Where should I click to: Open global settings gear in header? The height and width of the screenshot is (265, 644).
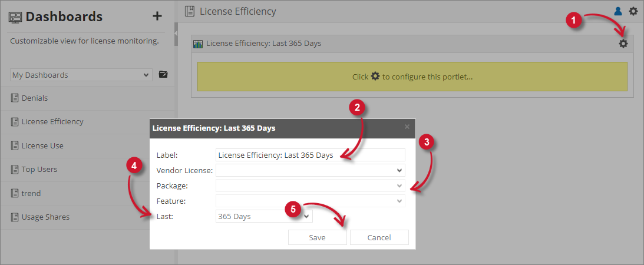(x=633, y=12)
